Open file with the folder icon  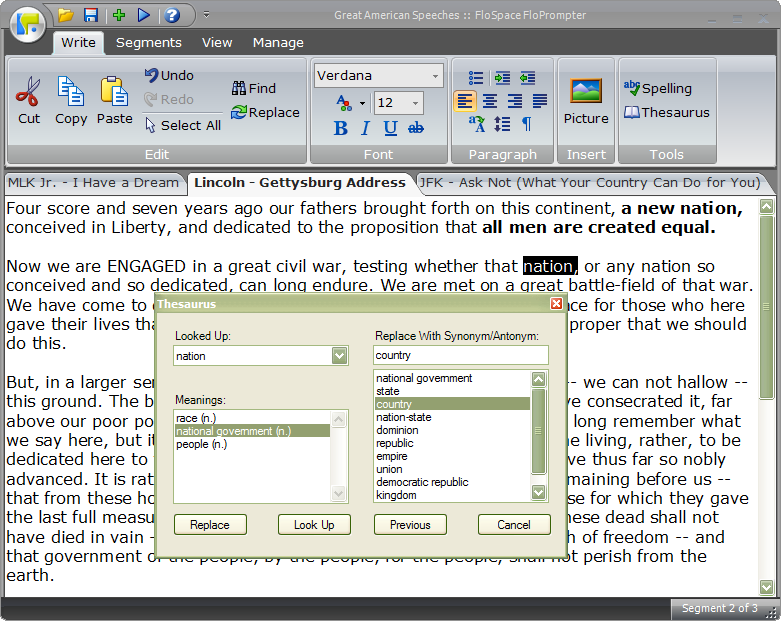coord(65,15)
